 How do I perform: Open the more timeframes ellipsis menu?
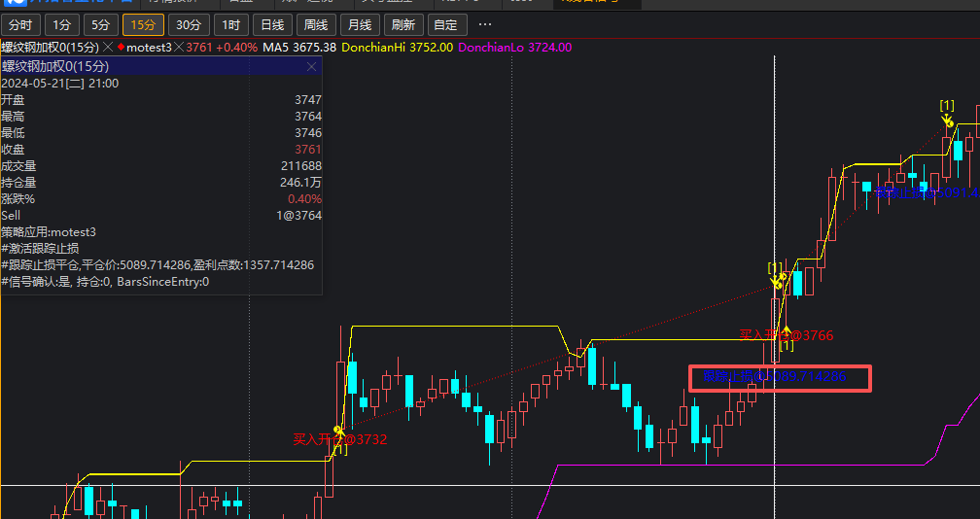point(485,24)
